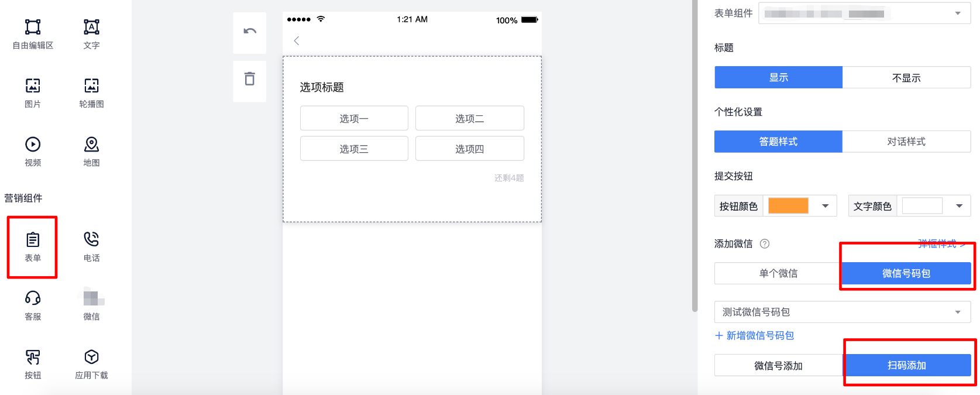Image resolution: width=980 pixels, height=395 pixels.
Task: Click the battery icon in phone status bar
Action: pyautogui.click(x=529, y=20)
